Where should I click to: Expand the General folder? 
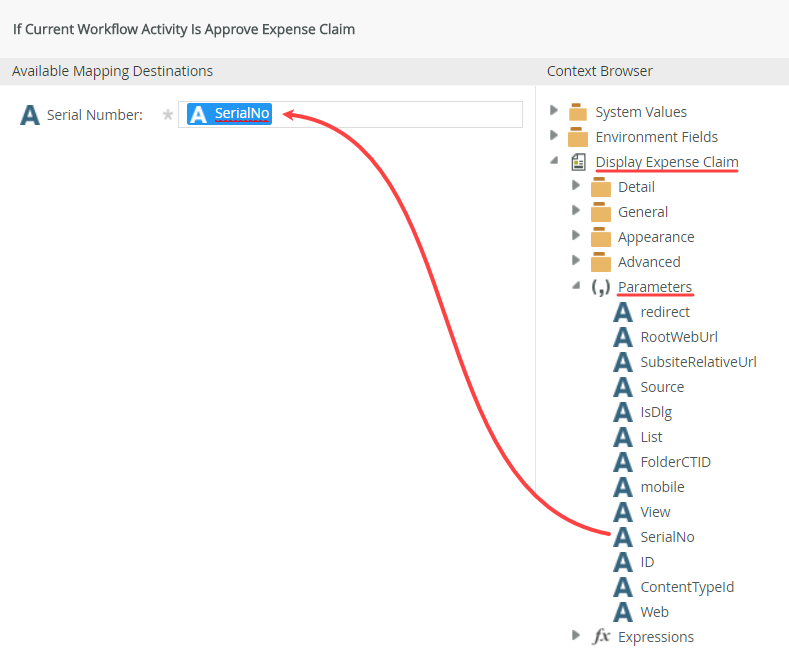click(576, 210)
